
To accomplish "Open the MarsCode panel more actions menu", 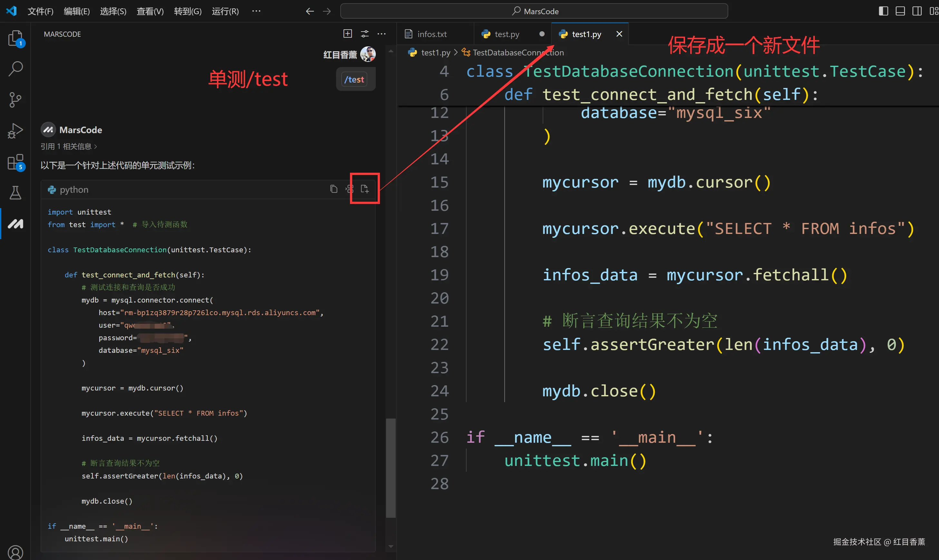I will 382,34.
